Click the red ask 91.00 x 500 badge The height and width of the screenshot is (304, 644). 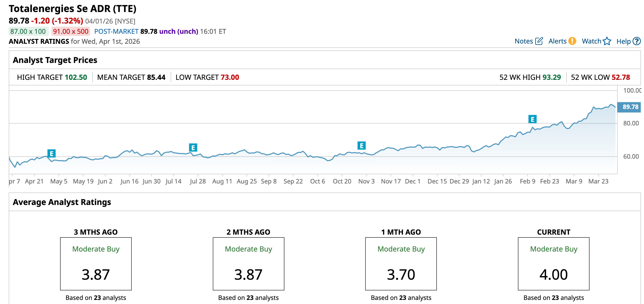[x=71, y=31]
